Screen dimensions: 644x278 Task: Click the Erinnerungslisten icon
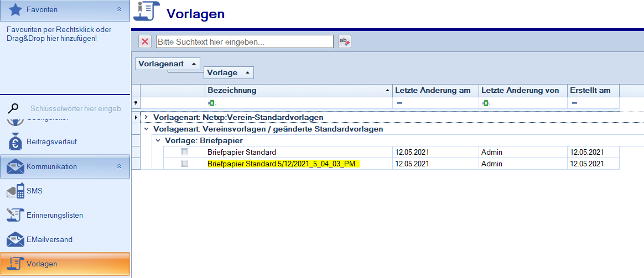point(15,215)
